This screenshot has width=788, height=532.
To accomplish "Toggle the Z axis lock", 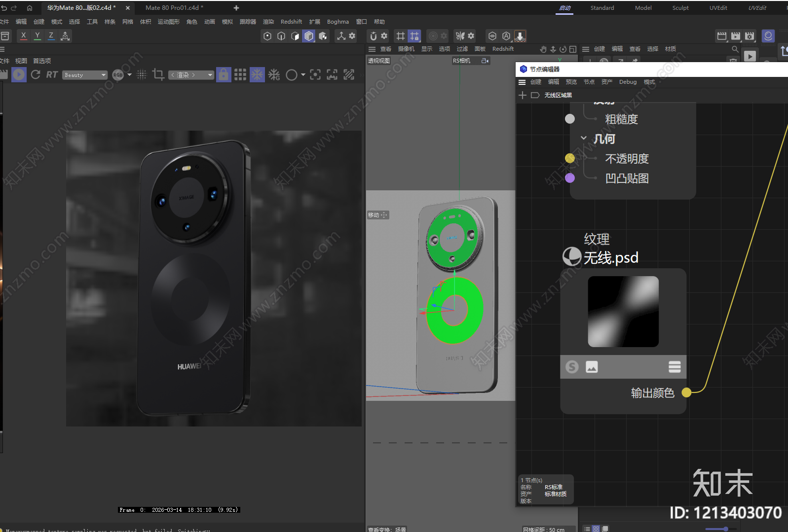I will pyautogui.click(x=51, y=36).
